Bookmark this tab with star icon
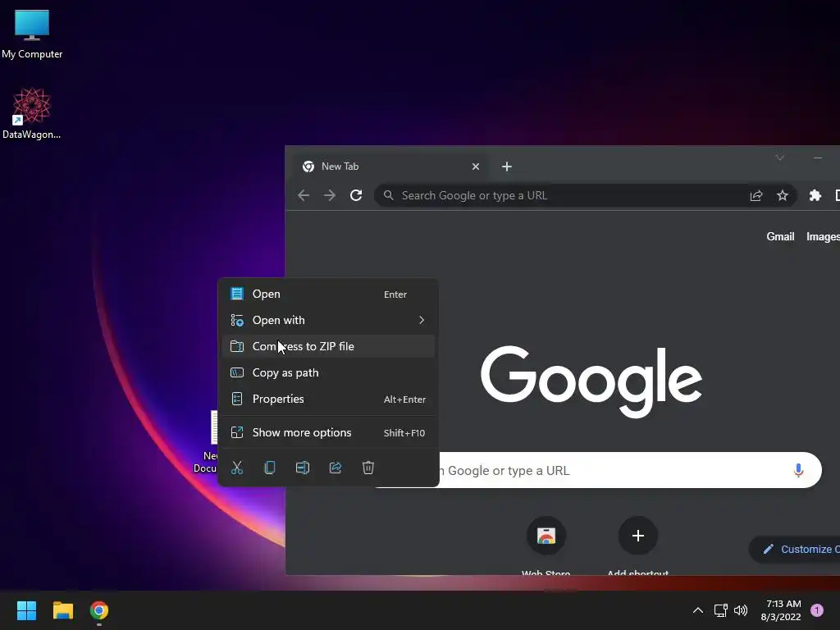Screen dimensions: 840x630 click(783, 195)
